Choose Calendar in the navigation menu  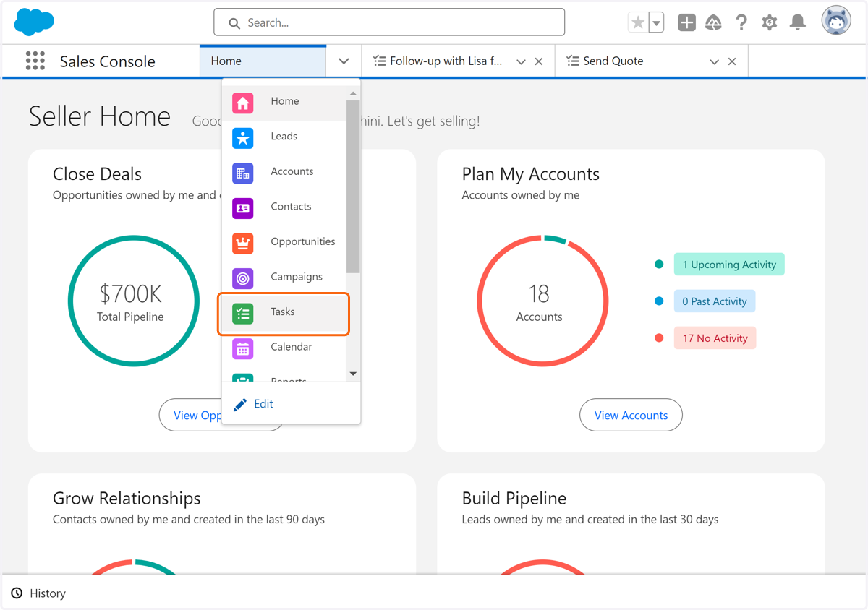click(284, 347)
